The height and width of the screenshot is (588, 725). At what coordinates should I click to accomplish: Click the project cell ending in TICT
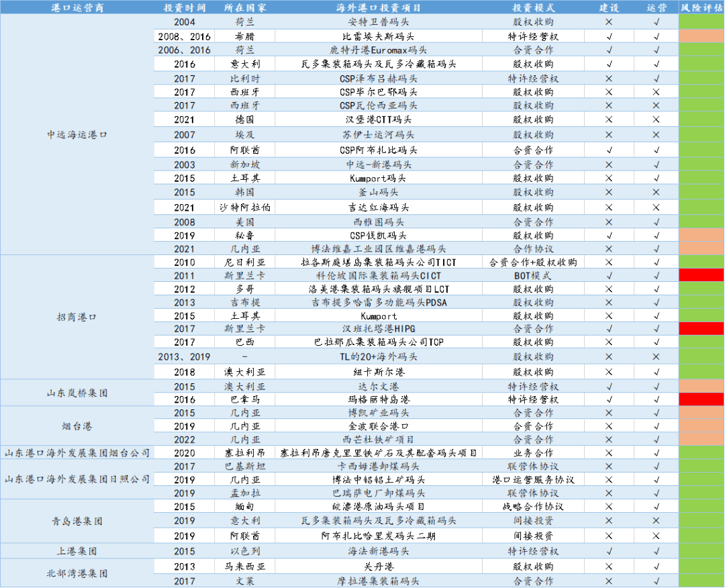379,262
